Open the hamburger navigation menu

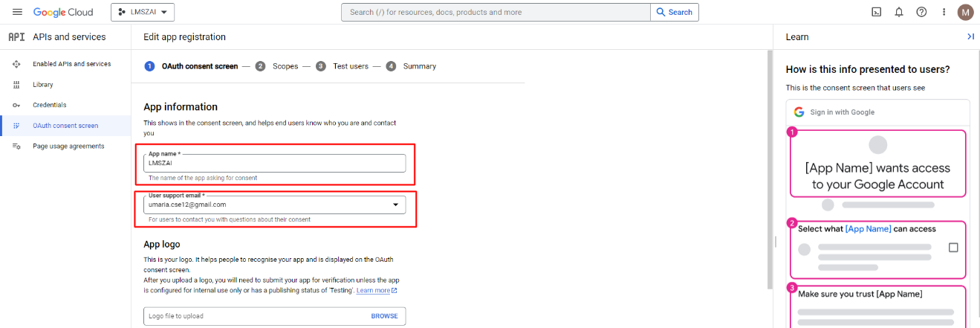(x=17, y=12)
